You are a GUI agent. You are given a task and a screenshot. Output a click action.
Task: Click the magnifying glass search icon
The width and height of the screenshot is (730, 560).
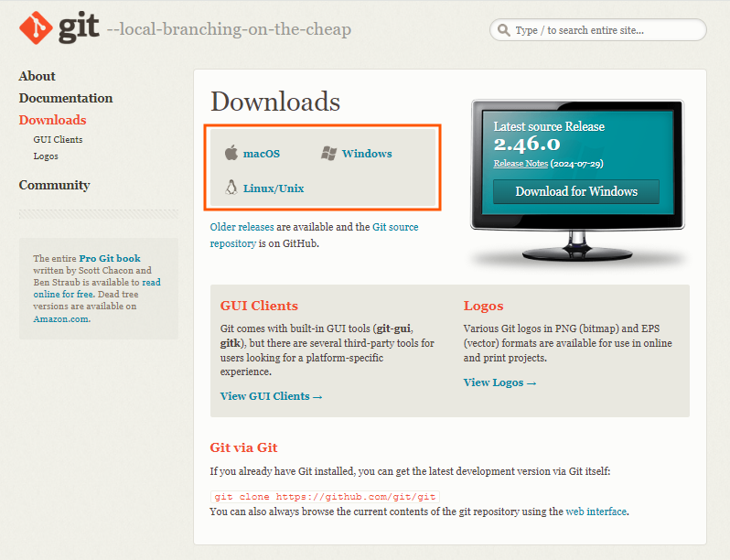pos(503,30)
